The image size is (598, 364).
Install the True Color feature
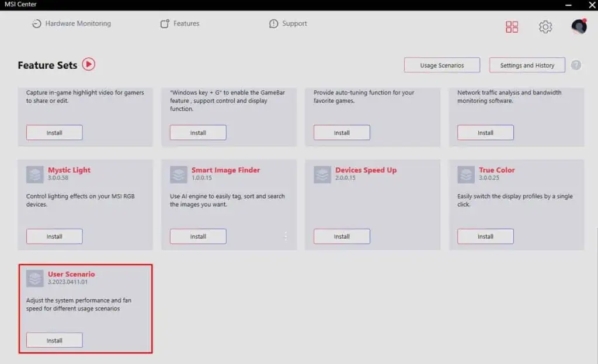click(x=485, y=236)
